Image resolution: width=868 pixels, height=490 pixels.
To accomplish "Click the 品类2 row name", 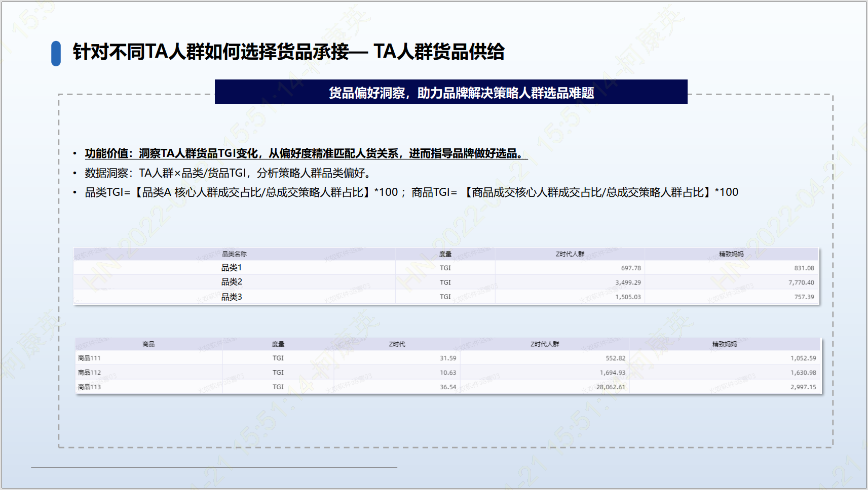I will tap(232, 282).
